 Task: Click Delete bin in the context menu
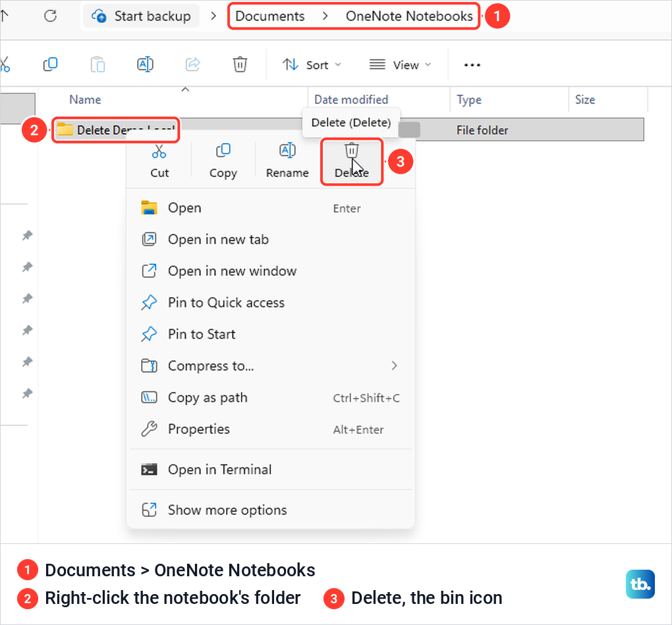click(x=351, y=161)
